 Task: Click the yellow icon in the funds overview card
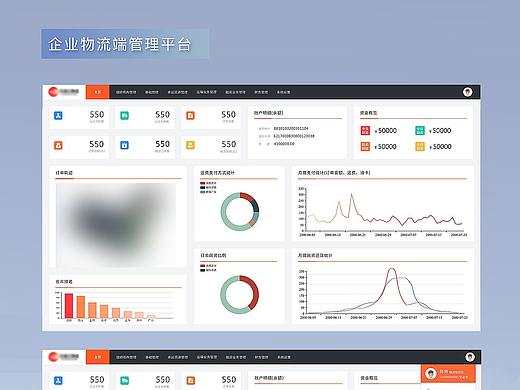tap(420, 146)
